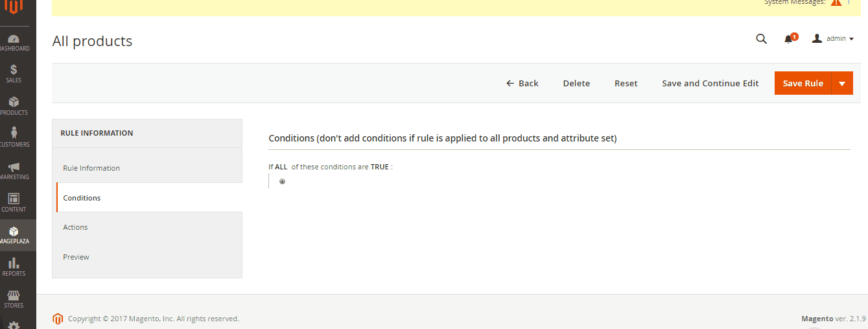868x329 pixels.
Task: Change the ALL condition aggregator
Action: tap(281, 167)
